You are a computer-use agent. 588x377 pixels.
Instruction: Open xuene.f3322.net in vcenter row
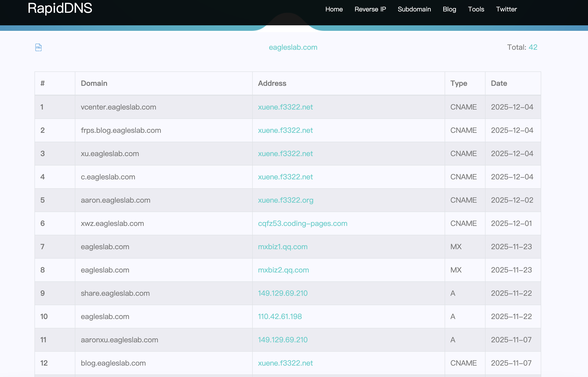click(x=285, y=107)
